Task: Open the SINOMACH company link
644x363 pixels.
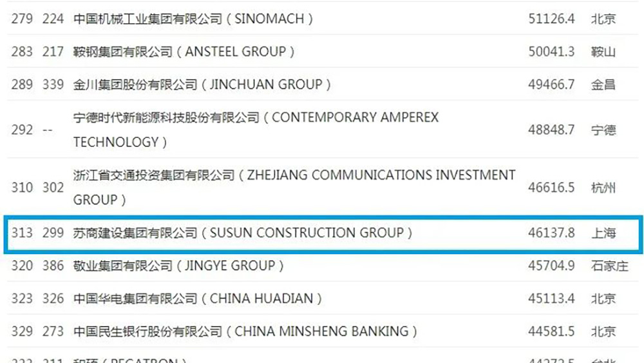Action: 193,19
